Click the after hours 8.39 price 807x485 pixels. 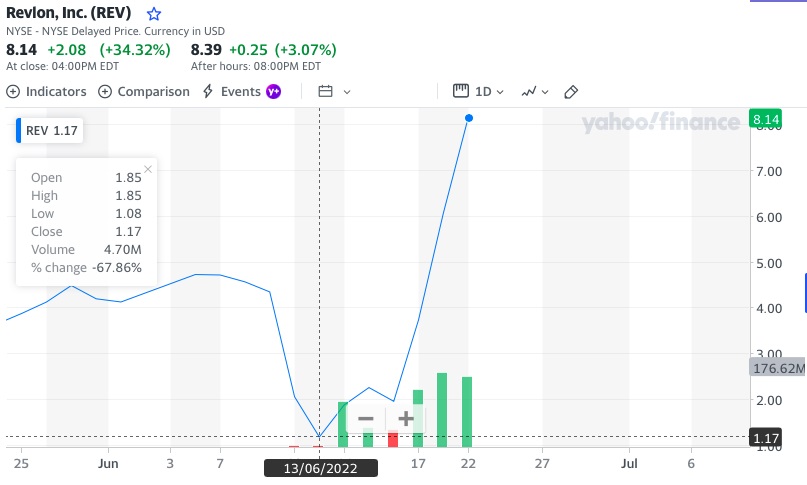click(206, 50)
